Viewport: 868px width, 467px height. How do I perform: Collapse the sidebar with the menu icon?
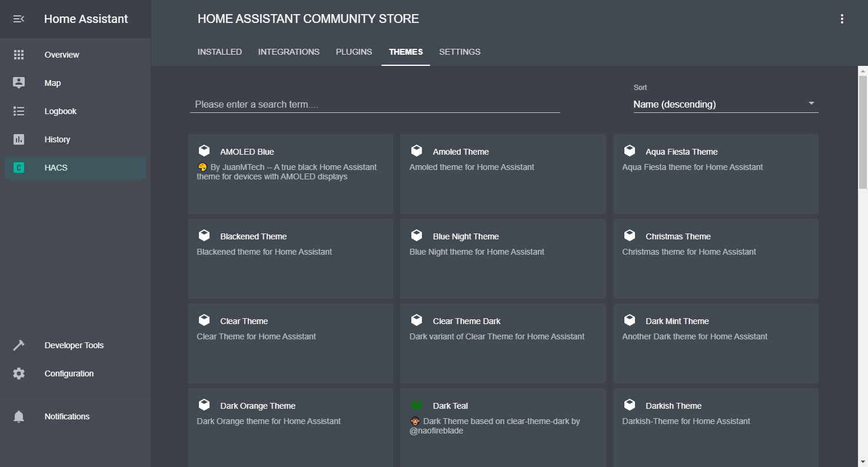point(19,19)
